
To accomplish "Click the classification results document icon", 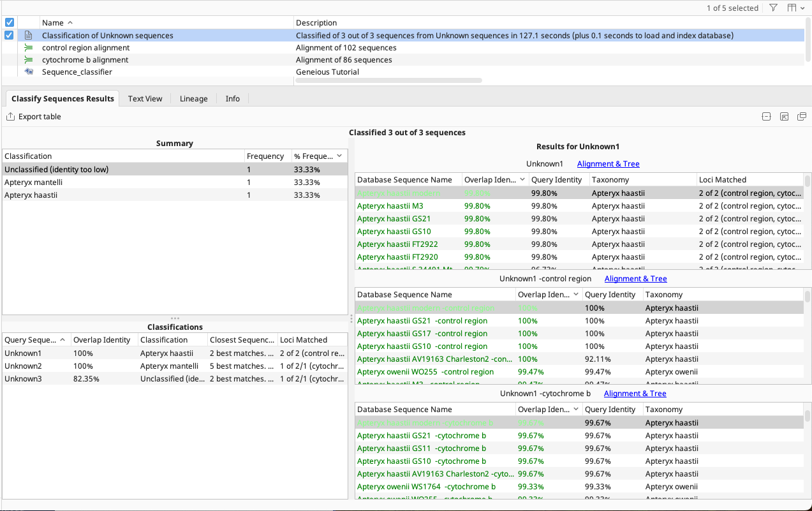I will tap(28, 36).
